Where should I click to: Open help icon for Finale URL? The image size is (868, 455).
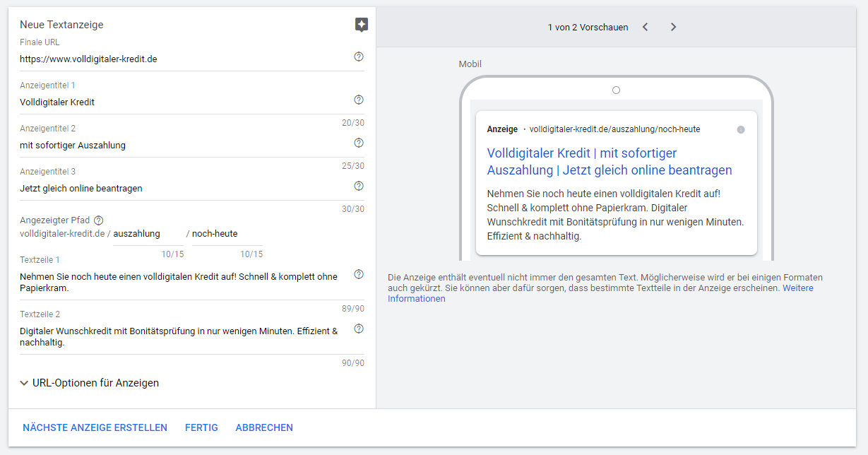point(359,57)
